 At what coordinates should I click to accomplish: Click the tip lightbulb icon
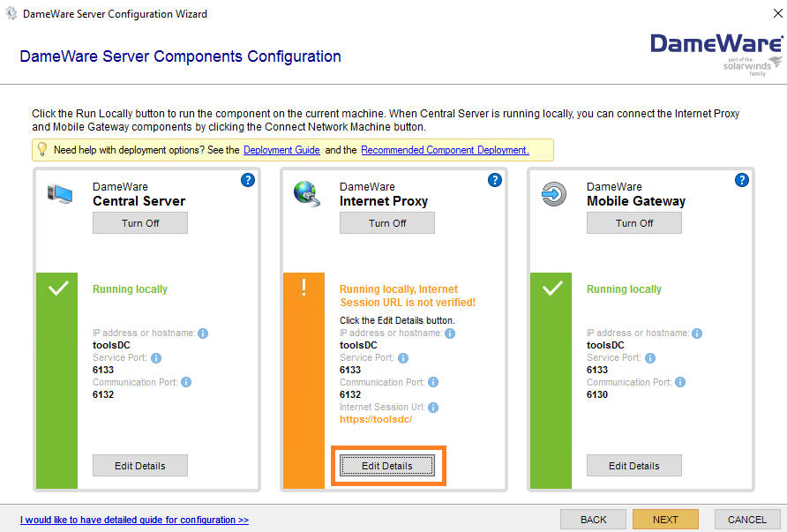pos(41,150)
